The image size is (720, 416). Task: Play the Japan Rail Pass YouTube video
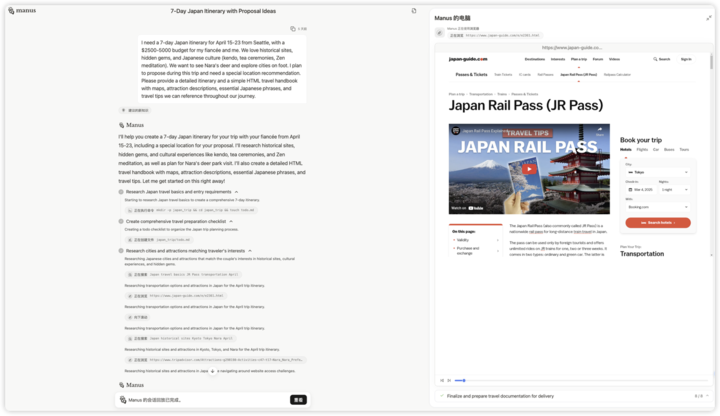pyautogui.click(x=529, y=169)
